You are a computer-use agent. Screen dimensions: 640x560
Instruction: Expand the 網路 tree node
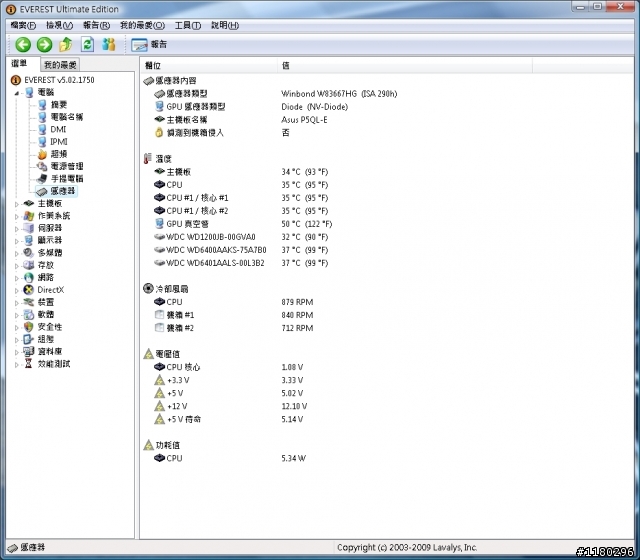(17, 278)
